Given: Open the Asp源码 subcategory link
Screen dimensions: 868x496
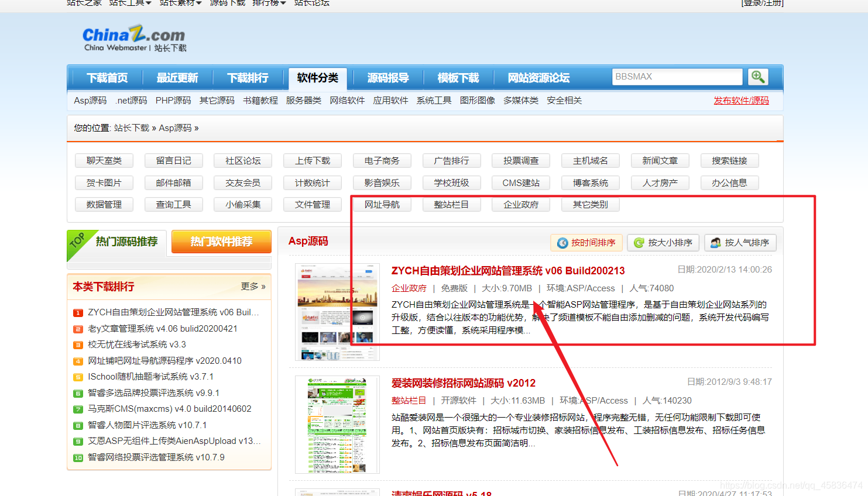Looking at the screenshot, I should coord(90,101).
